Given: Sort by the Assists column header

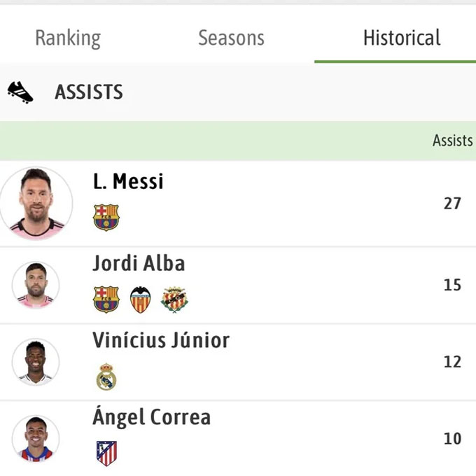Looking at the screenshot, I should 453,141.
